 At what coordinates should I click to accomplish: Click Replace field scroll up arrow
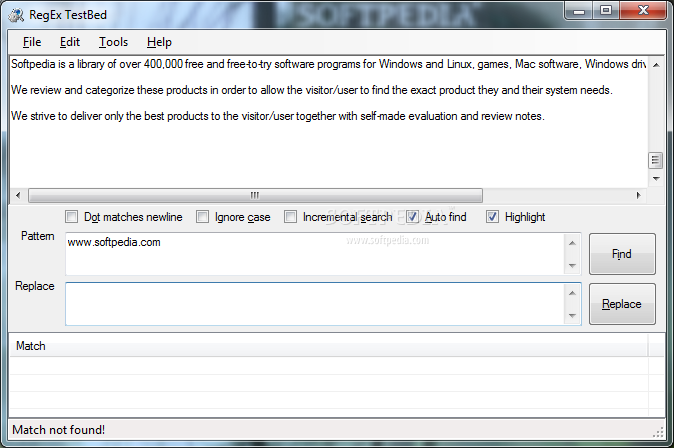point(572,293)
